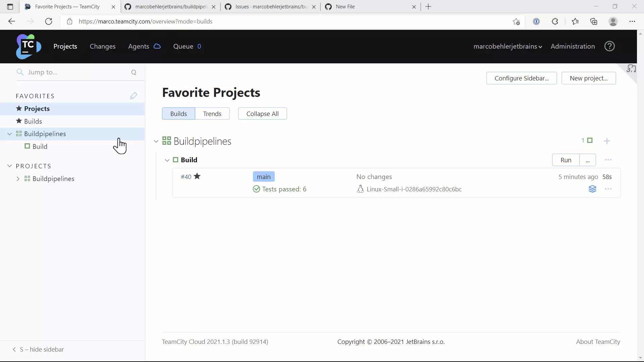Click the Jump to... search field
This screenshot has height=362, width=644.
(75, 72)
